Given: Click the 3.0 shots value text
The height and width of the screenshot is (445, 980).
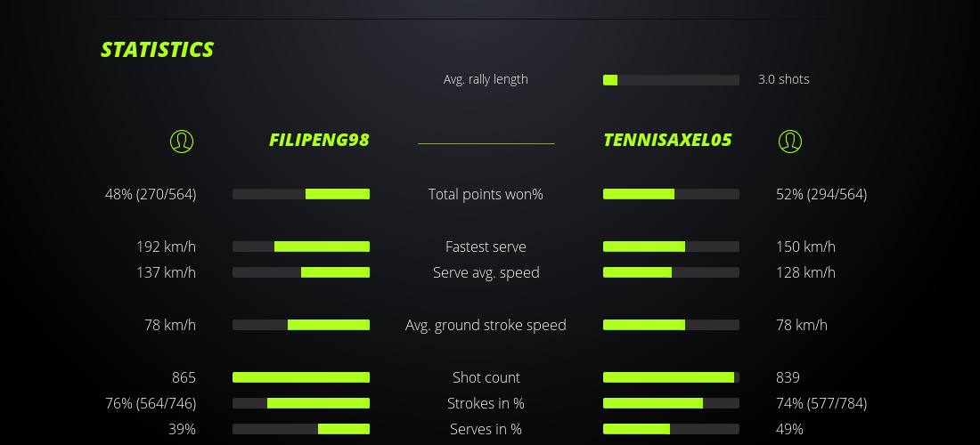Looking at the screenshot, I should tap(783, 79).
